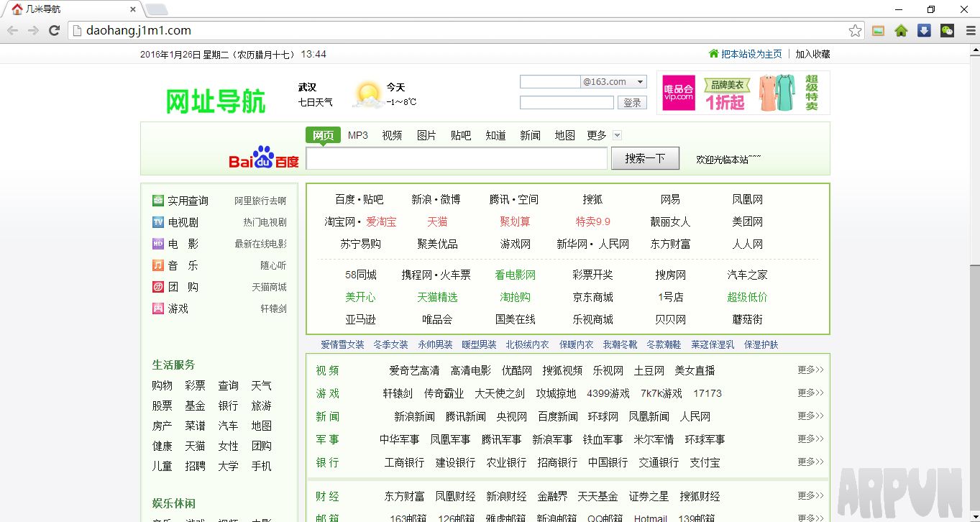Click the browser forward arrow
This screenshot has height=522, width=980.
[33, 30]
